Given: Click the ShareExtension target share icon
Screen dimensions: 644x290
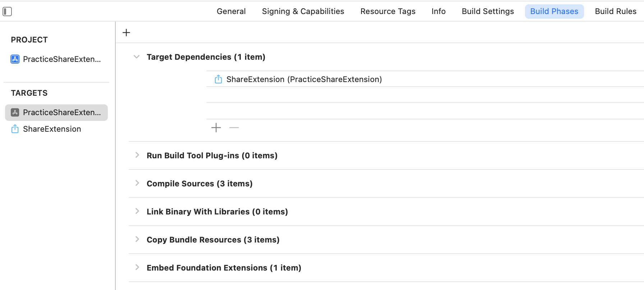Looking at the screenshot, I should click(x=15, y=129).
